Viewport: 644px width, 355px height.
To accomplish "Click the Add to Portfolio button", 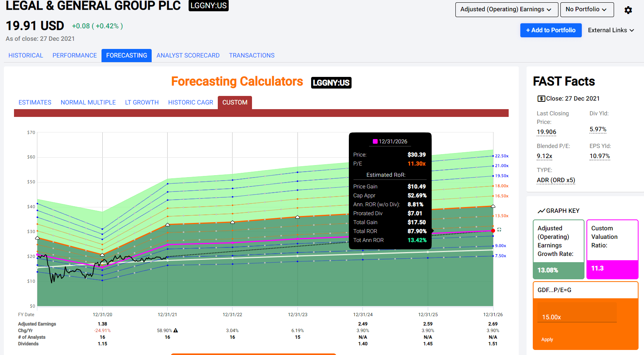I will pyautogui.click(x=551, y=30).
